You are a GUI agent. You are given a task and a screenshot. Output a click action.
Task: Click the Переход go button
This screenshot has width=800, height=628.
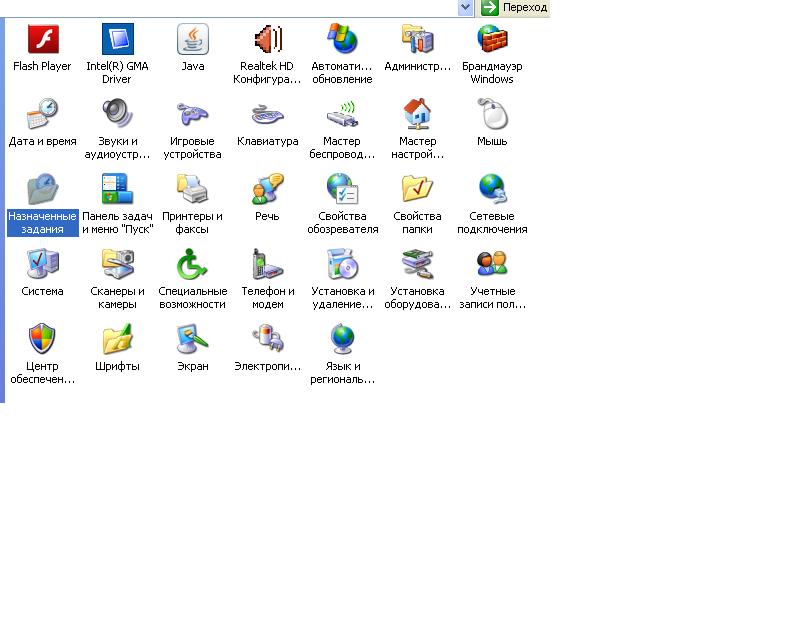(x=514, y=7)
